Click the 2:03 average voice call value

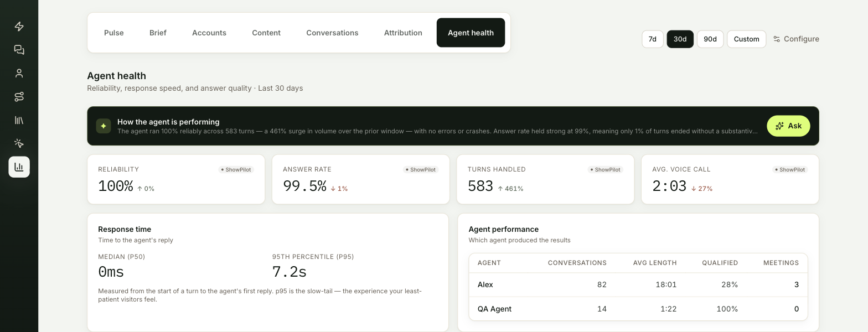click(x=669, y=186)
